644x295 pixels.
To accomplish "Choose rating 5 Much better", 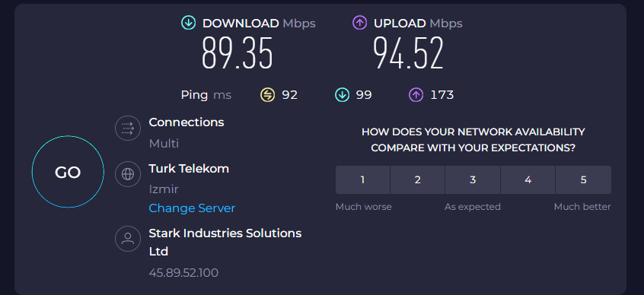I will click(583, 179).
